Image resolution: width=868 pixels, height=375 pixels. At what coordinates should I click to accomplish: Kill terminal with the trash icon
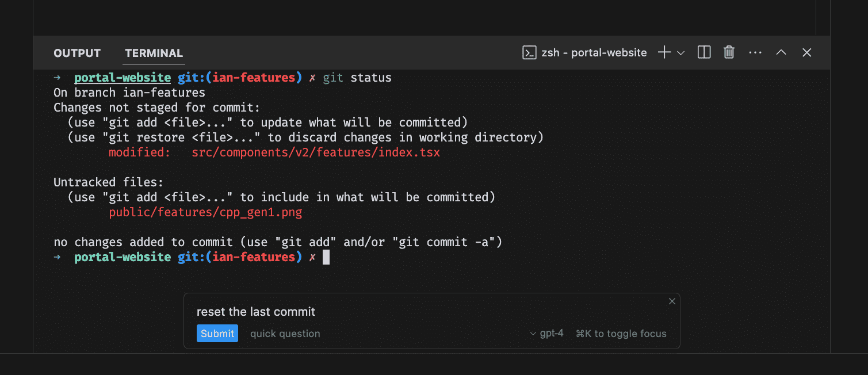point(729,52)
